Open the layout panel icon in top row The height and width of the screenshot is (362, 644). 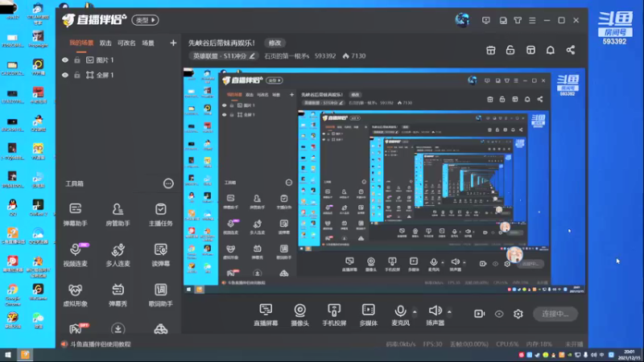click(530, 50)
